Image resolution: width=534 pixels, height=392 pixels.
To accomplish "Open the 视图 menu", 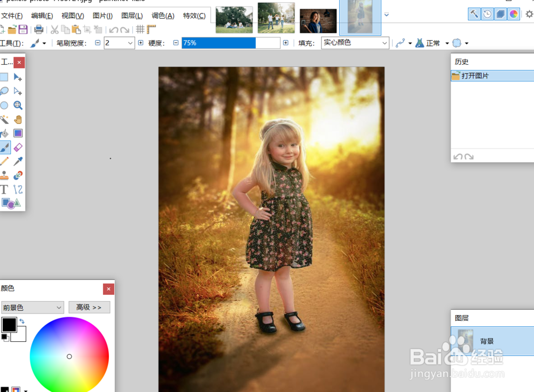I will tap(73, 16).
